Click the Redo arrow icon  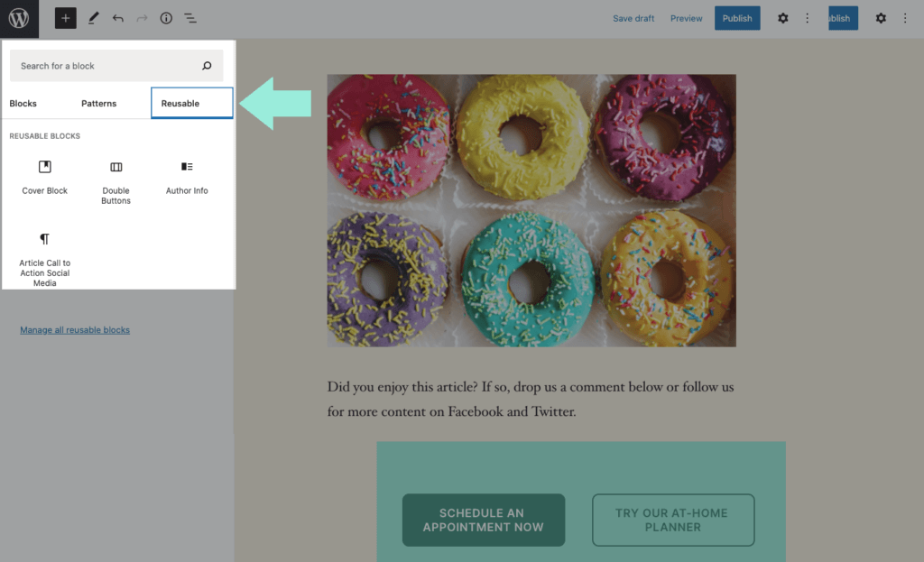(x=142, y=18)
